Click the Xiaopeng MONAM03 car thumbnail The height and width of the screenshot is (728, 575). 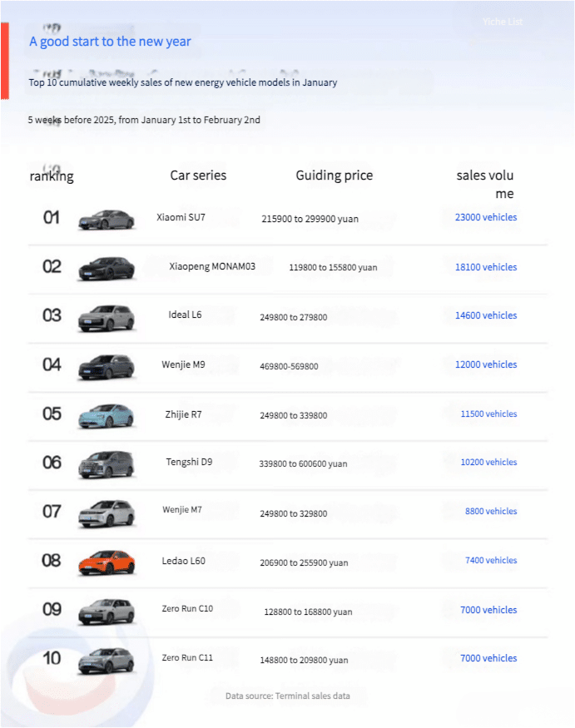coord(107,269)
